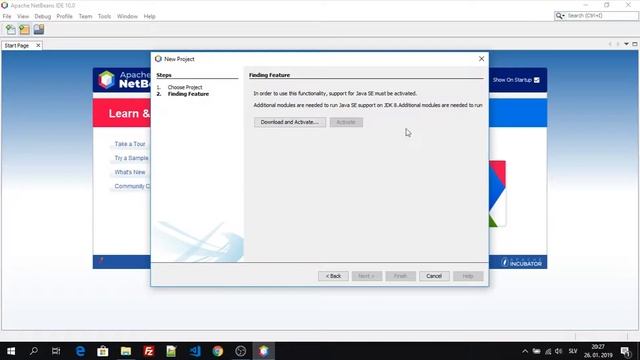Open Windows Start menu
Screen dimensions: 640x360
click(x=11, y=351)
